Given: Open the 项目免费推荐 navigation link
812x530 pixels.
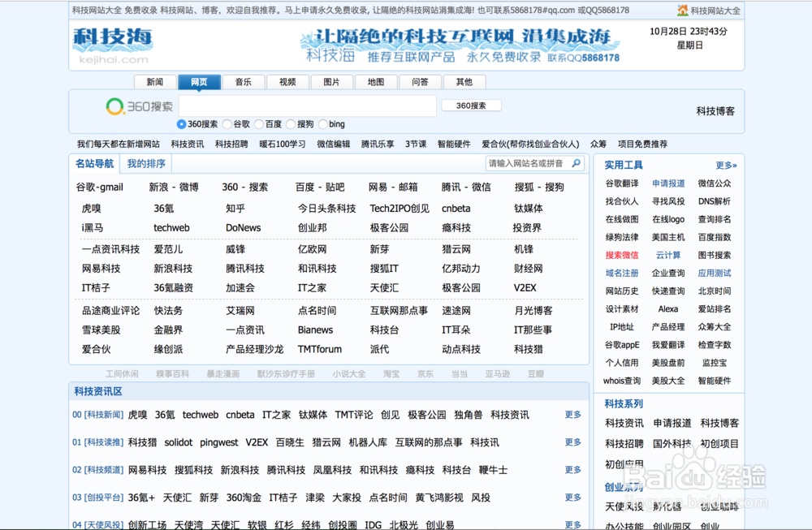Looking at the screenshot, I should (642, 144).
